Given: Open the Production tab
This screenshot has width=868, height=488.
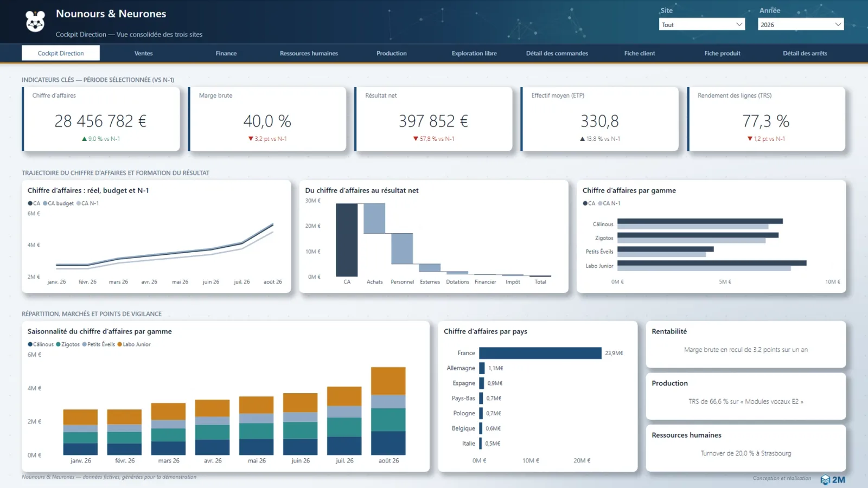Looking at the screenshot, I should tap(392, 53).
